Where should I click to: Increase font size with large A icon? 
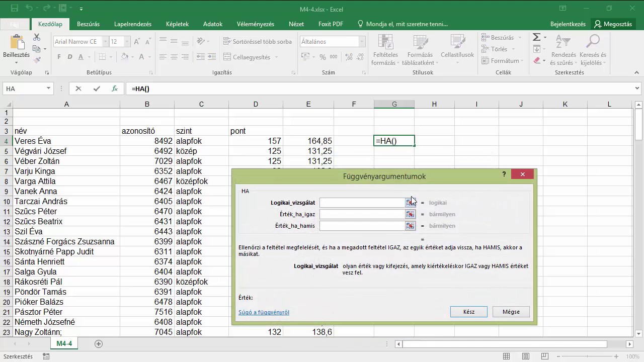[x=137, y=42]
